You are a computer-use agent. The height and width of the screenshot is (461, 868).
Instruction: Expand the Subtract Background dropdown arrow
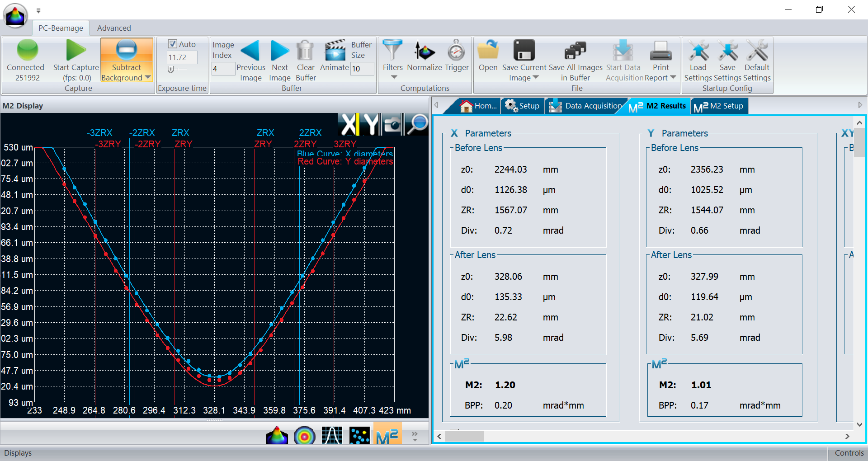tap(147, 78)
